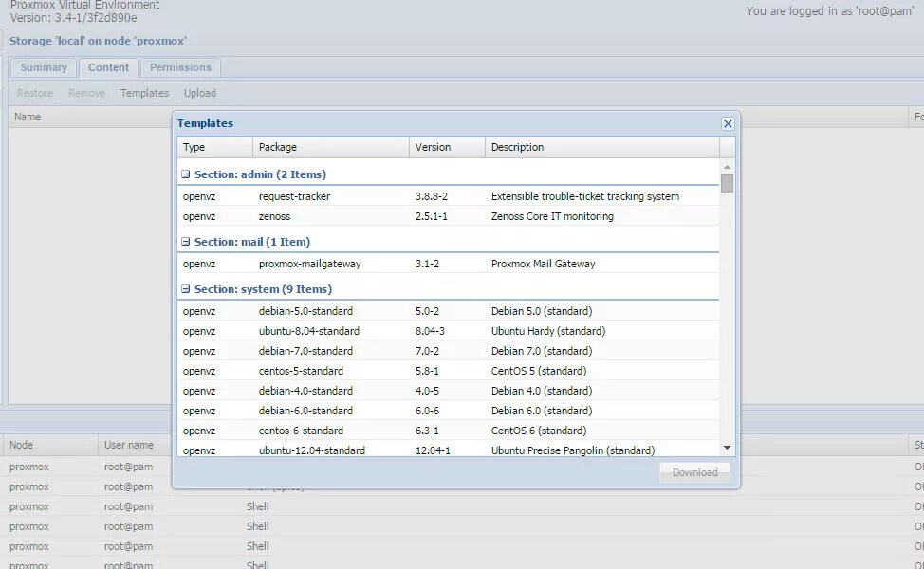
Task: Select the ubuntu-8.04-standard template
Action: pos(448,331)
